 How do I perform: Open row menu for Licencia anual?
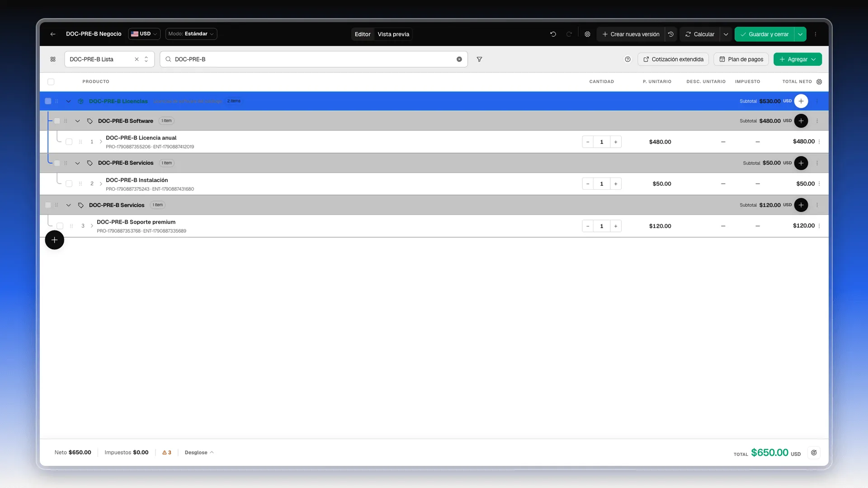coord(819,141)
